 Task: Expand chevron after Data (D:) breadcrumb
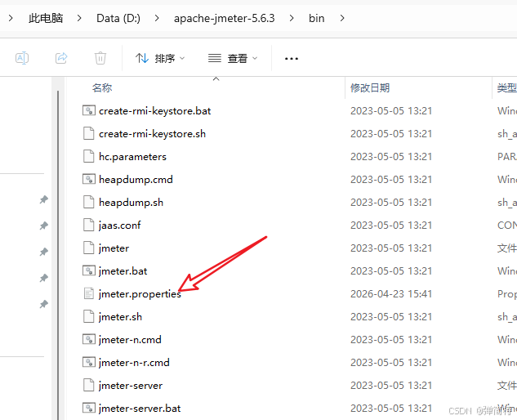157,18
